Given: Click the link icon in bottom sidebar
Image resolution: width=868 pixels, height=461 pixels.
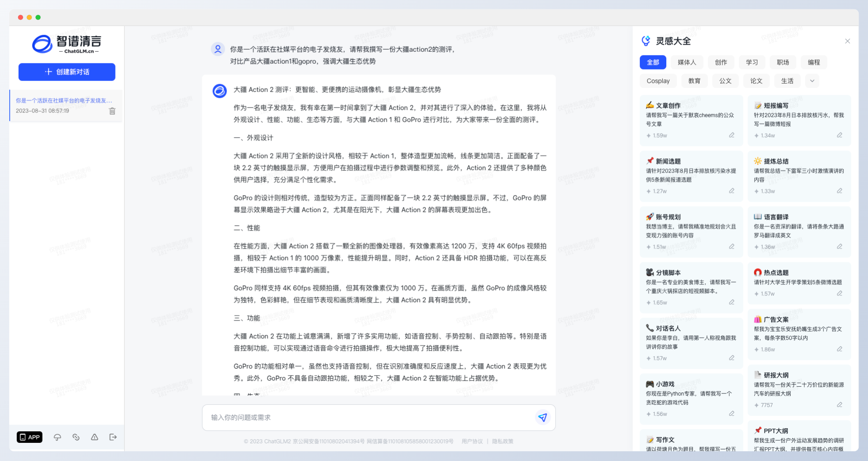Looking at the screenshot, I should (x=76, y=437).
